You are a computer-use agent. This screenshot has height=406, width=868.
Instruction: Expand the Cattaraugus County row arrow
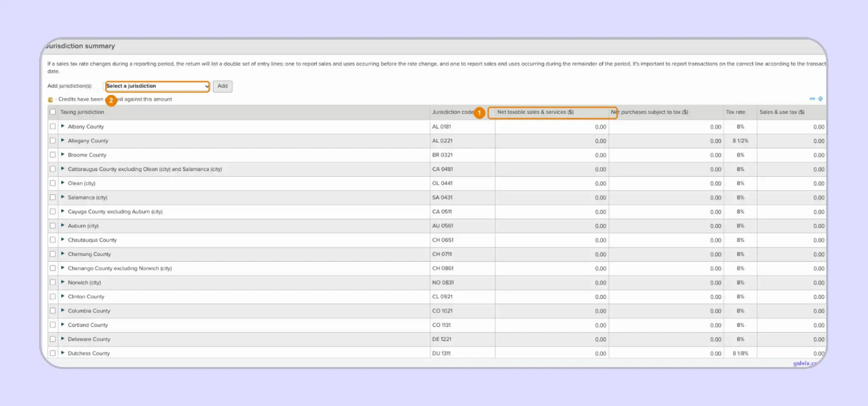click(63, 169)
